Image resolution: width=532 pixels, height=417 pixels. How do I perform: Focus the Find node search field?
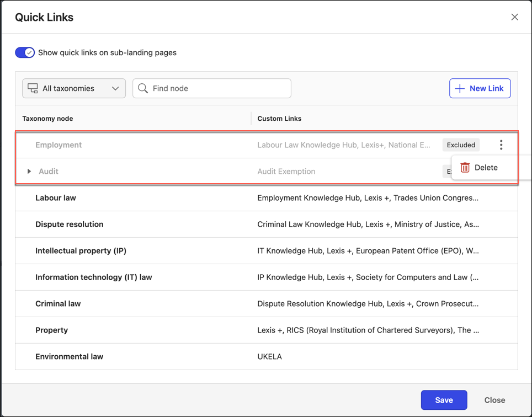click(218, 88)
